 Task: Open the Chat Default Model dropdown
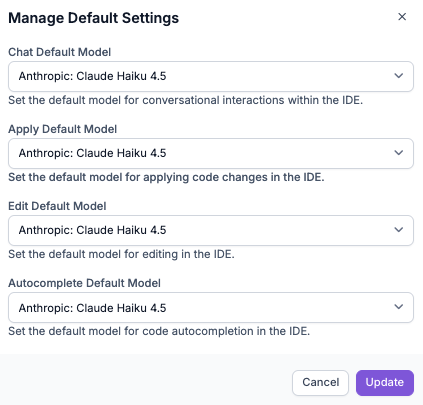click(211, 76)
